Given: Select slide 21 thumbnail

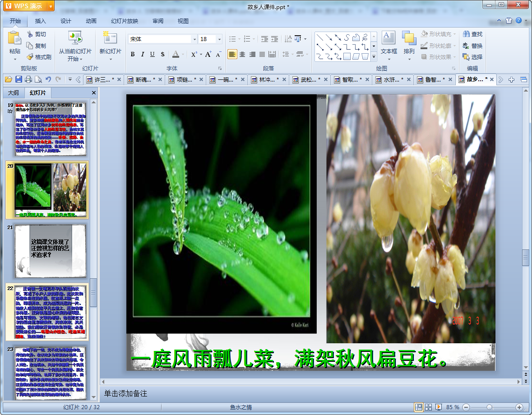Looking at the screenshot, I should pos(50,251).
